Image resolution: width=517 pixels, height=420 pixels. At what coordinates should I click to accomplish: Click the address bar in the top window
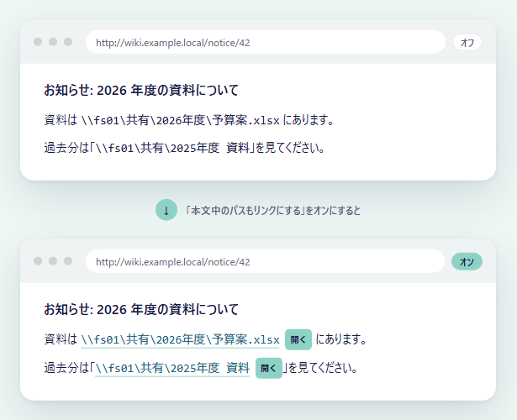point(266,42)
